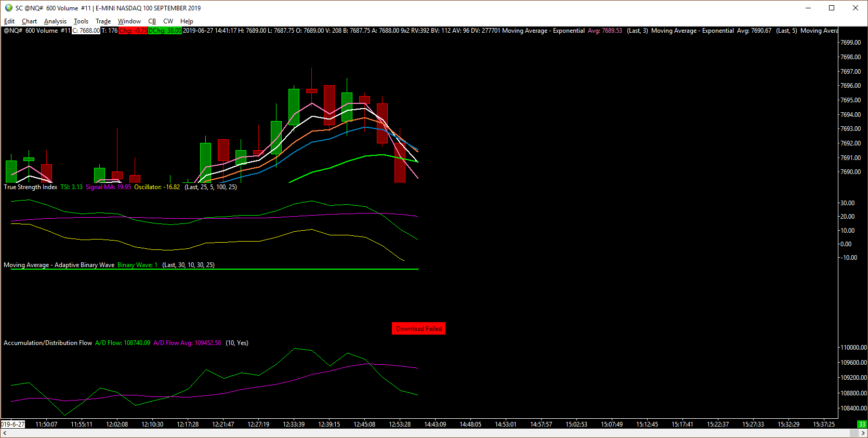
Task: Open the Analysis menu
Action: [x=55, y=21]
